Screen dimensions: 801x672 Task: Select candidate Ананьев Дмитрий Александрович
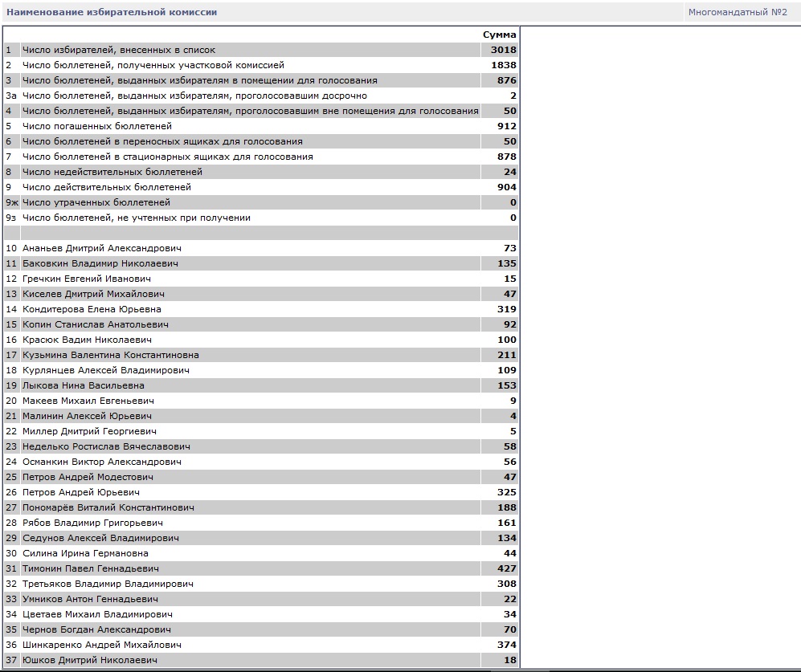coord(102,248)
